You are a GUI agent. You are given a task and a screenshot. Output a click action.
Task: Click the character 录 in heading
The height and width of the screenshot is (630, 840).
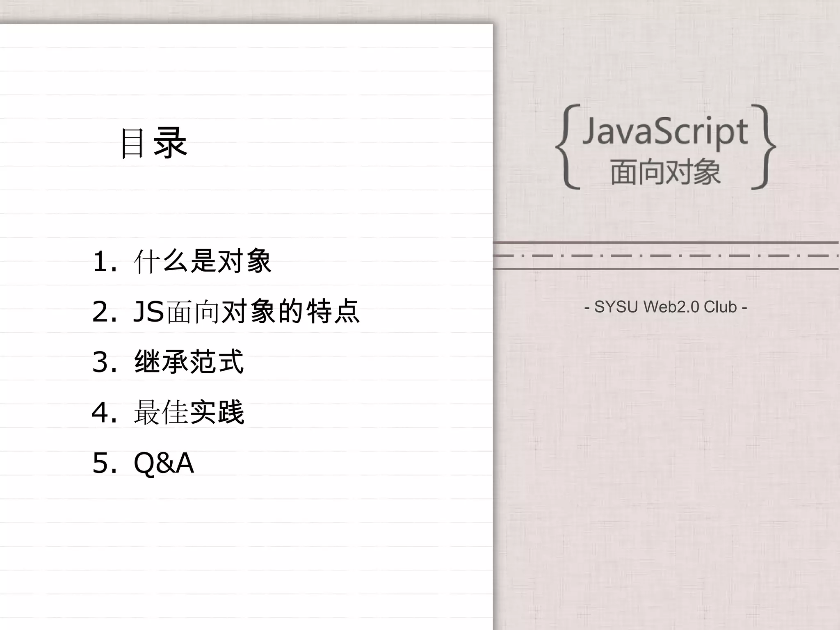tap(170, 143)
